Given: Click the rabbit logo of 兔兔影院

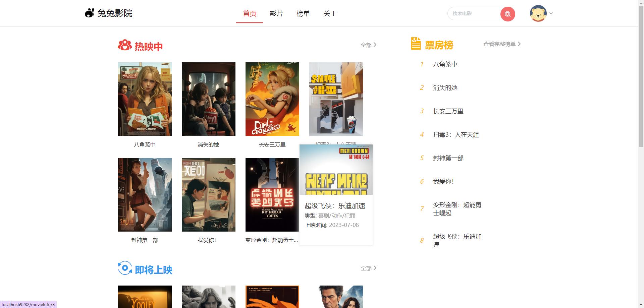Looking at the screenshot, I should pyautogui.click(x=89, y=13).
